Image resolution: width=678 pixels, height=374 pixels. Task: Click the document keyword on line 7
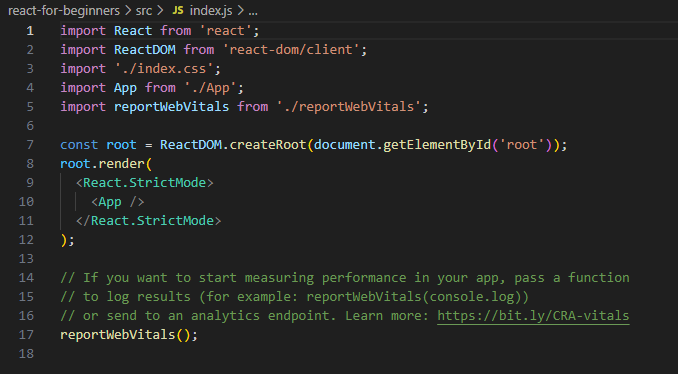pyautogui.click(x=345, y=144)
